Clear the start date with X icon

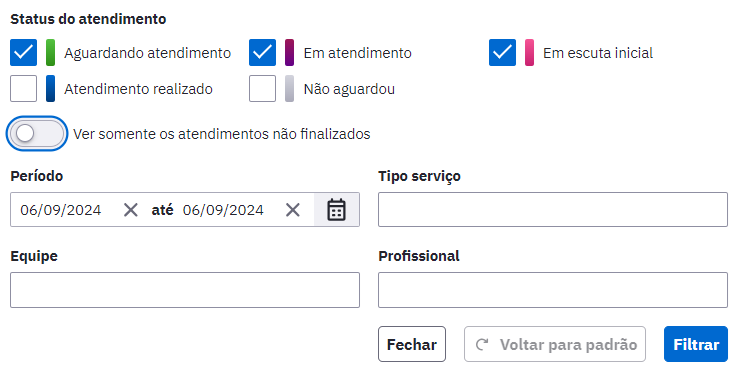pyautogui.click(x=130, y=210)
